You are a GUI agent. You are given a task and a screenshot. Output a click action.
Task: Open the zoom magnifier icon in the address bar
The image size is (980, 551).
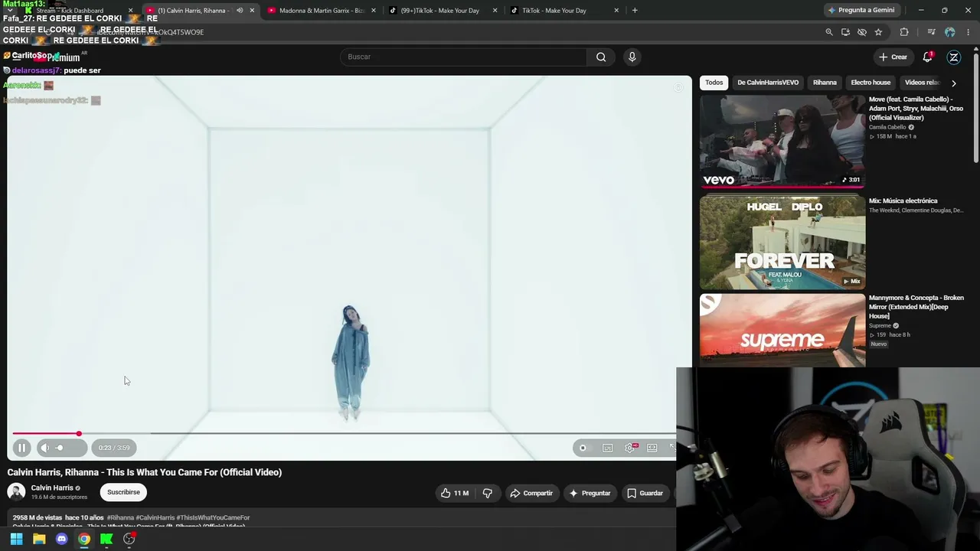(829, 32)
